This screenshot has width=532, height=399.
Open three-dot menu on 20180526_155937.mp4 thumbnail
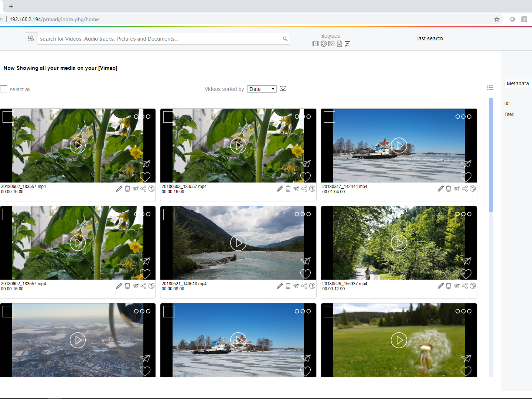pos(463,214)
